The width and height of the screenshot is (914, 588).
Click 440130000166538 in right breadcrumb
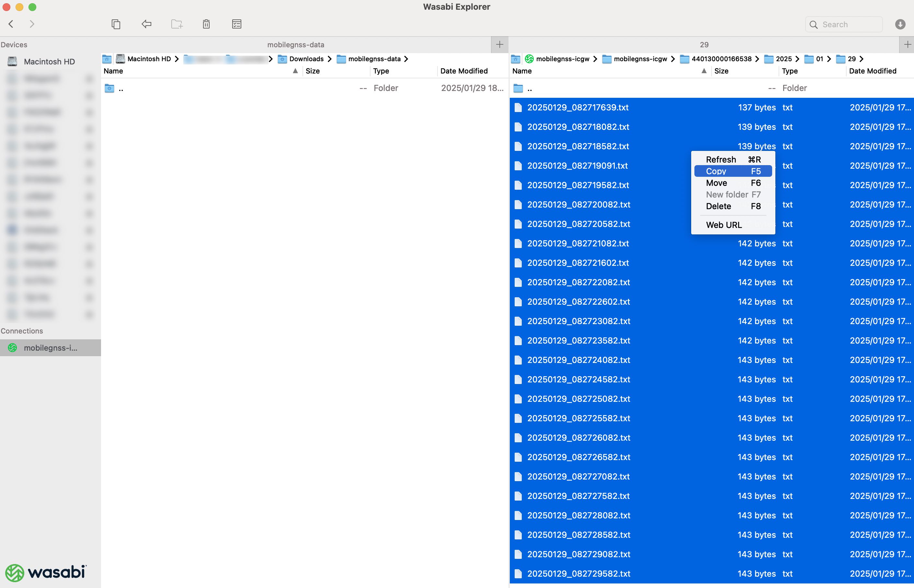(x=722, y=59)
